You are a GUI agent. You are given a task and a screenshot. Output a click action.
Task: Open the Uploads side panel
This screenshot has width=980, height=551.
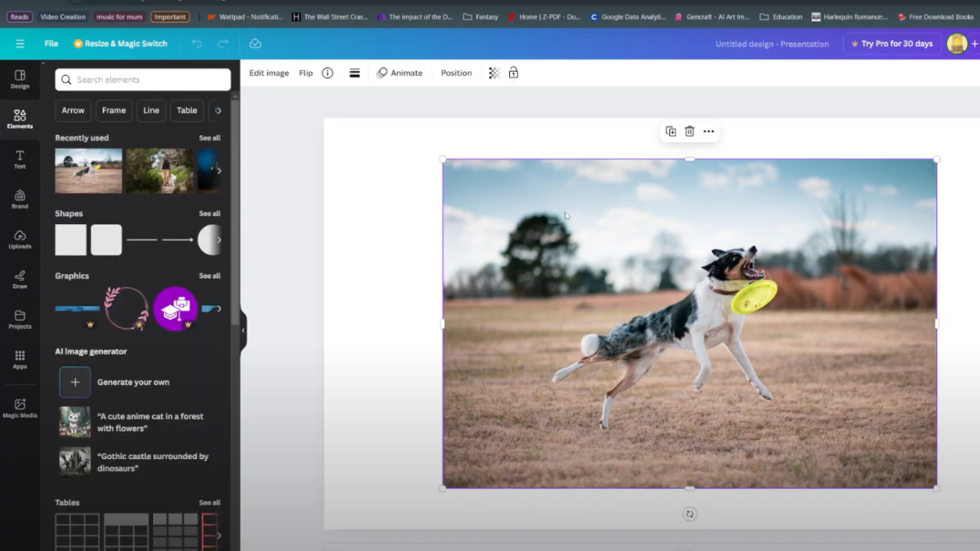point(20,239)
